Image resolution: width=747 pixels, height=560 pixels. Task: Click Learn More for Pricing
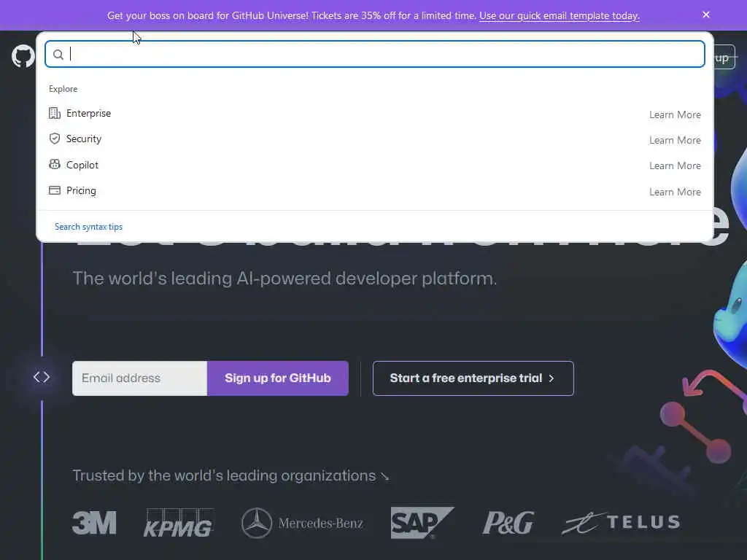tap(675, 192)
